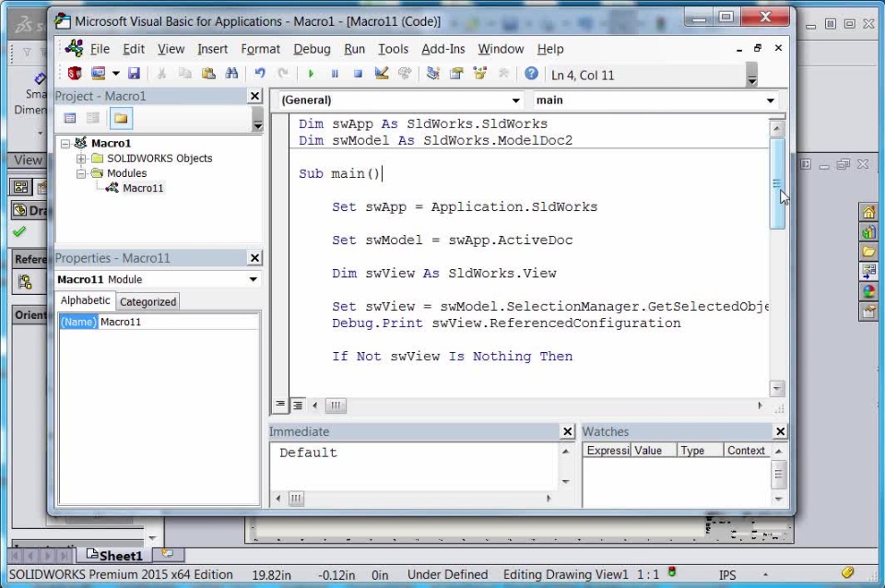Close the Watches window
Viewport: 885px width, 588px height.
coord(780,431)
